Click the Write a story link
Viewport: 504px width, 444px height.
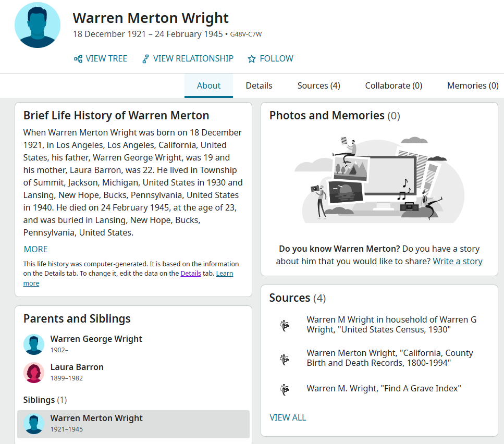(457, 261)
